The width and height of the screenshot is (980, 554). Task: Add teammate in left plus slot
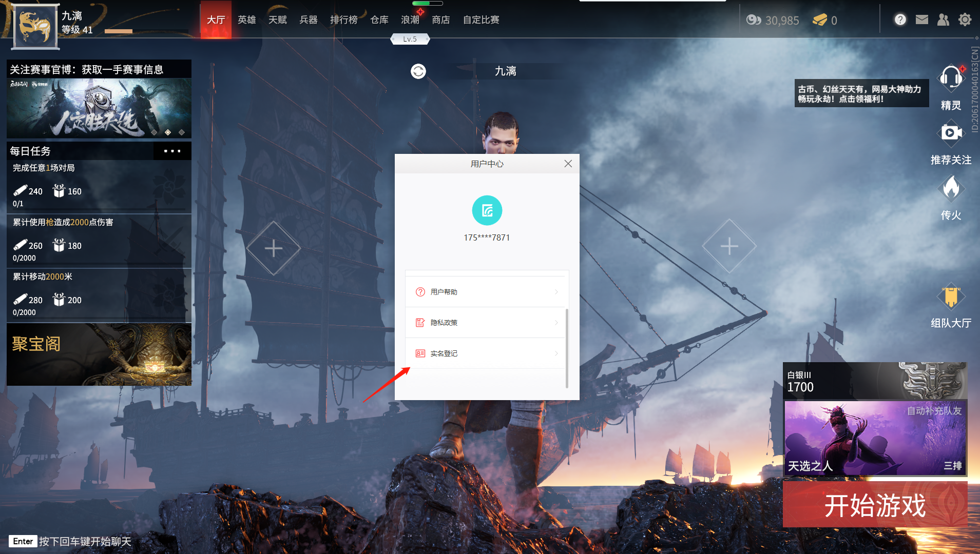tap(274, 248)
